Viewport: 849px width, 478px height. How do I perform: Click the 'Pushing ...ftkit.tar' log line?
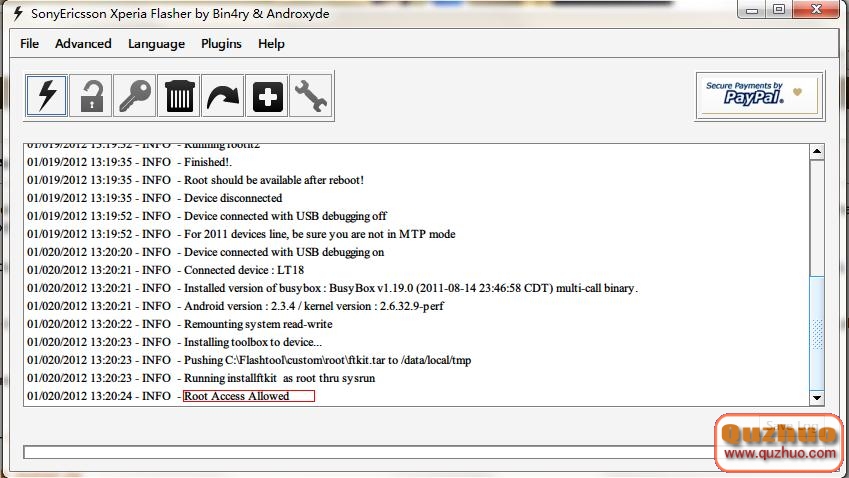point(249,360)
